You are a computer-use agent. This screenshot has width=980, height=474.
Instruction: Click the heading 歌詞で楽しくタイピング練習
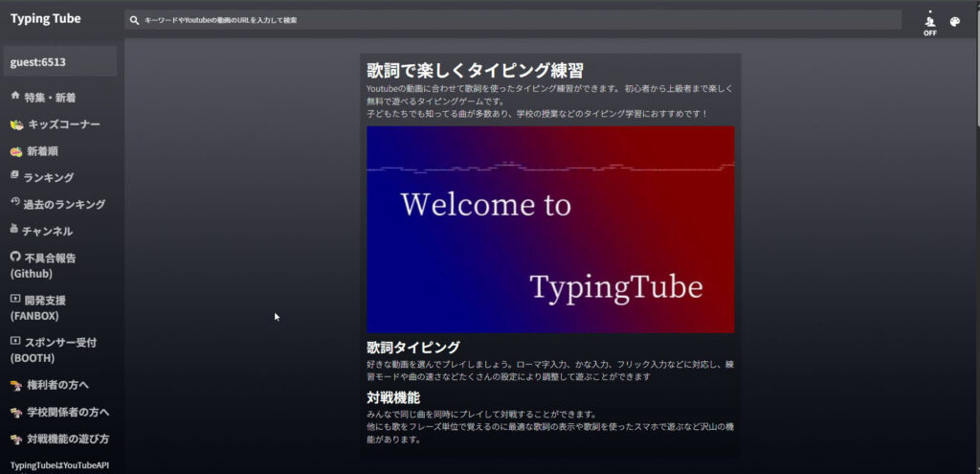click(475, 70)
